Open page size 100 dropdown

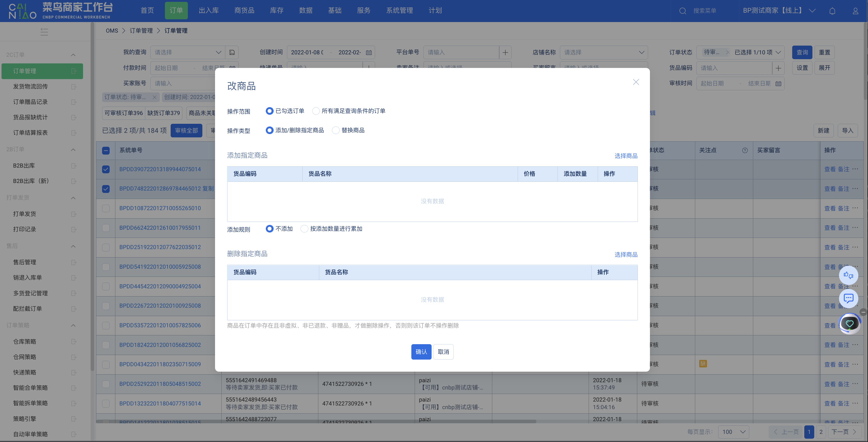(733, 431)
